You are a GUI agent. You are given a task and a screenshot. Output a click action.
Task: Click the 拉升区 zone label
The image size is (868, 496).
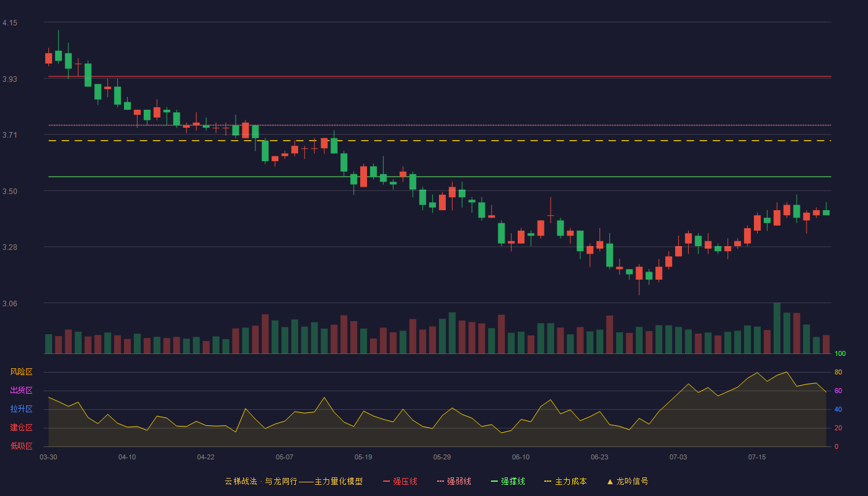pyautogui.click(x=21, y=409)
